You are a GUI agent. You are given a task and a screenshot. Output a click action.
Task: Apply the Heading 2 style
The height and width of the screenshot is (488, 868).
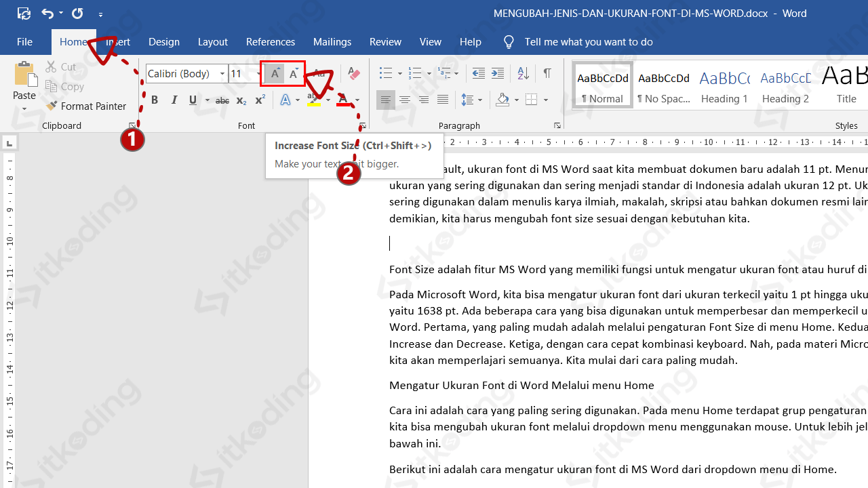(x=785, y=85)
